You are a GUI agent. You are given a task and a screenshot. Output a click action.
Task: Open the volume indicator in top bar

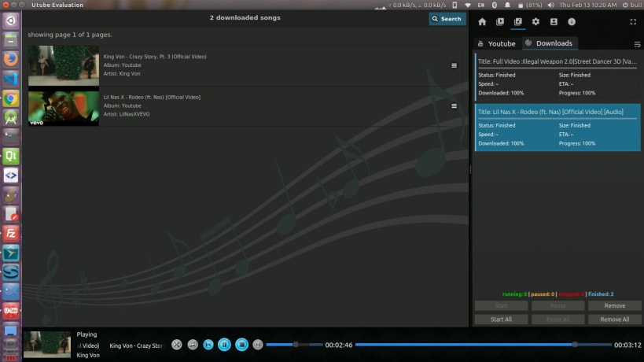(x=550, y=5)
